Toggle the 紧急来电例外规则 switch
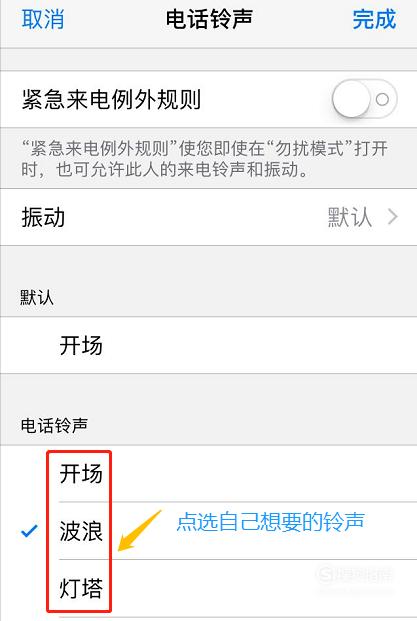 click(x=364, y=99)
